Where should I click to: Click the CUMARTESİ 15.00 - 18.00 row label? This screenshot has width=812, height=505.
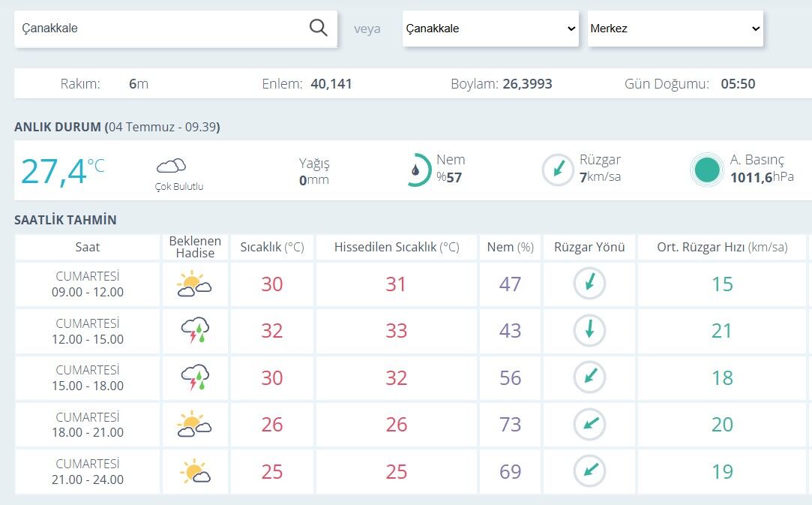pos(88,378)
